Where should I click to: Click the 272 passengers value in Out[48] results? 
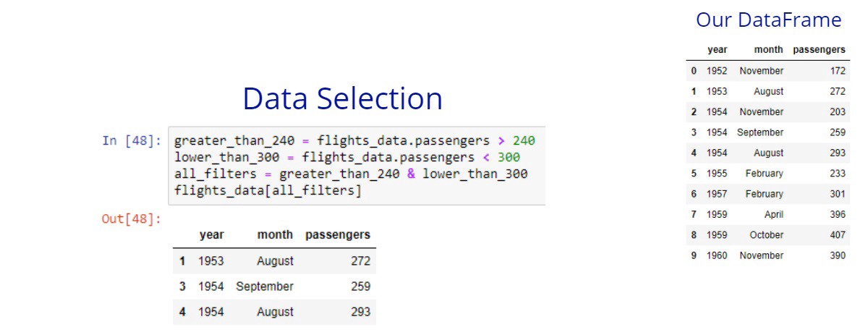point(361,260)
